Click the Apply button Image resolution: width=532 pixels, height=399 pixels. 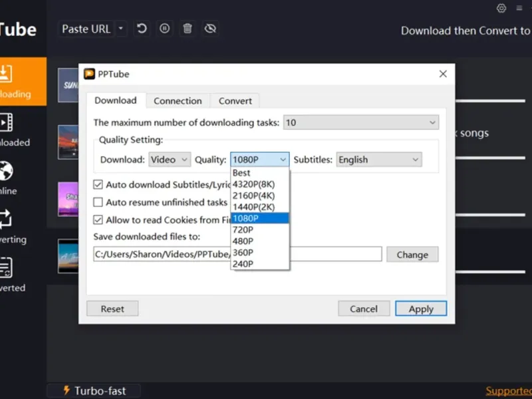[x=421, y=309]
